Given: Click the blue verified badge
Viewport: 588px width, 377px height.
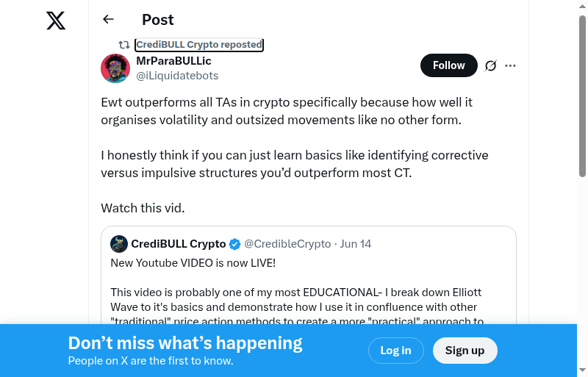Looking at the screenshot, I should coord(234,244).
